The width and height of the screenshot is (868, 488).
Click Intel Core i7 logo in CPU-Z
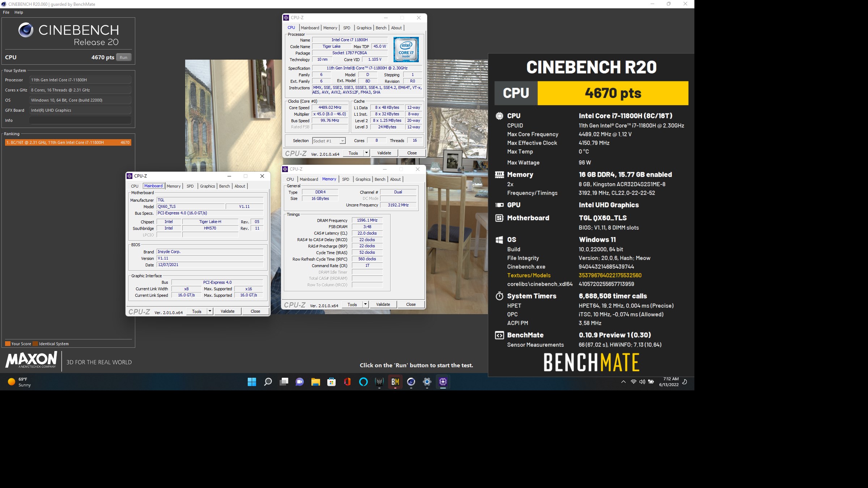(406, 49)
